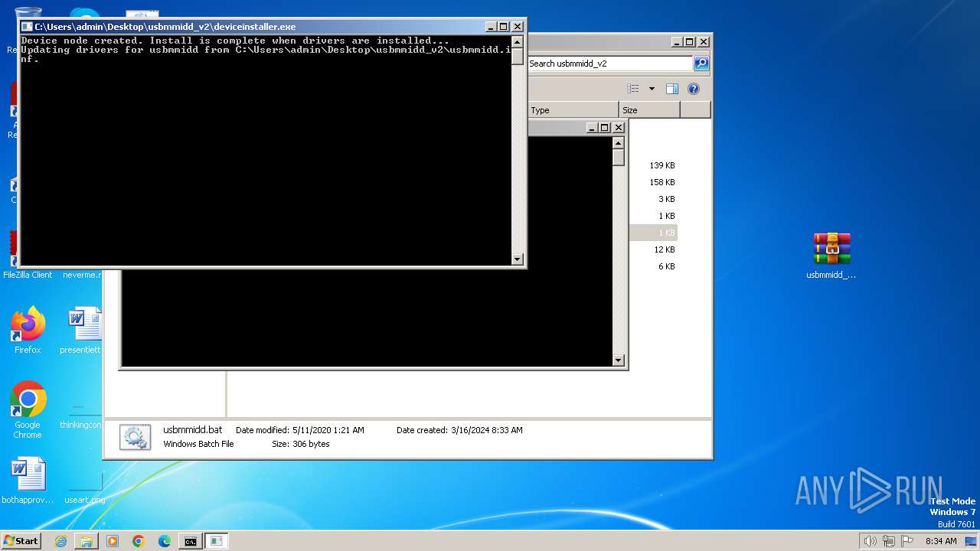Open neverme desktop file
This screenshot has width=980, height=551.
(x=81, y=275)
